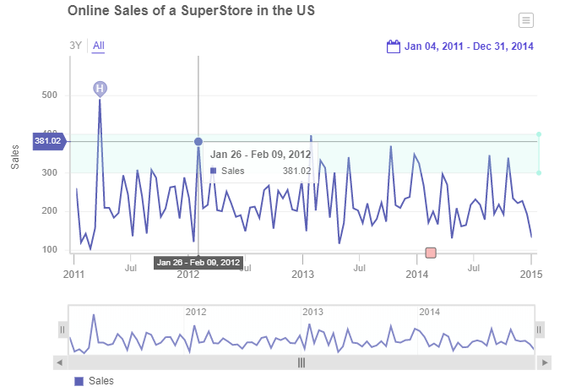Toggle Sales series via legend label

[101, 381]
